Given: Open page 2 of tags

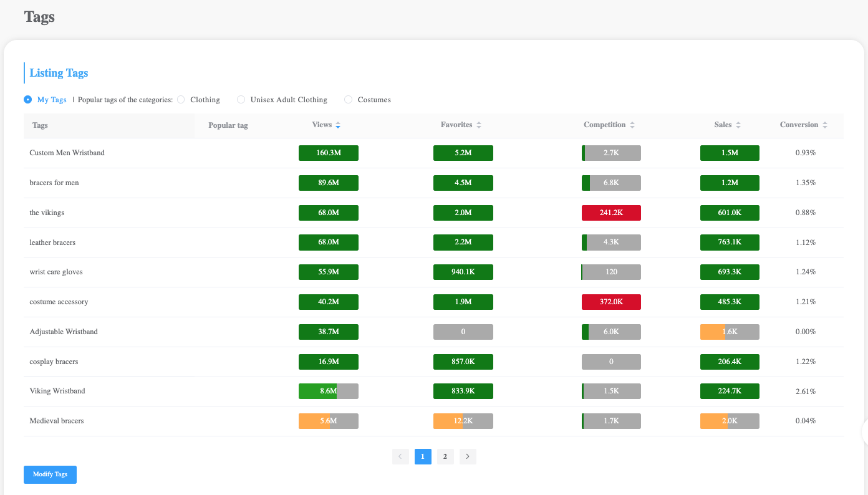Looking at the screenshot, I should (445, 456).
